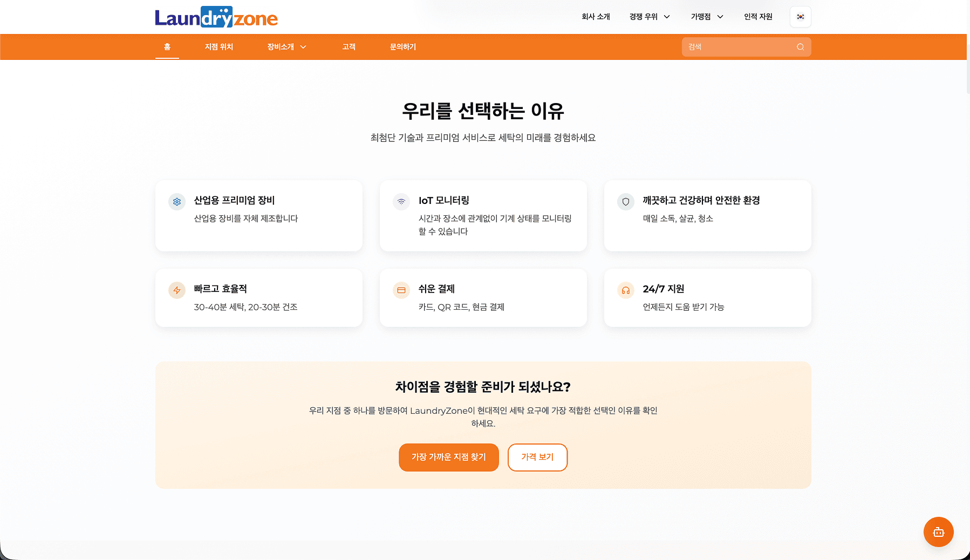Focus the 검색 search input field
The image size is (970, 560).
[x=739, y=47]
